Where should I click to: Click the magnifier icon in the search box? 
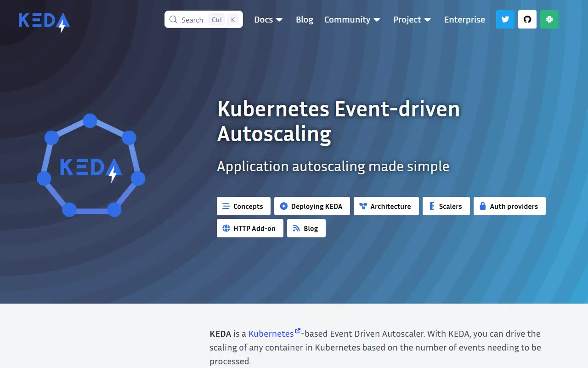(x=173, y=19)
